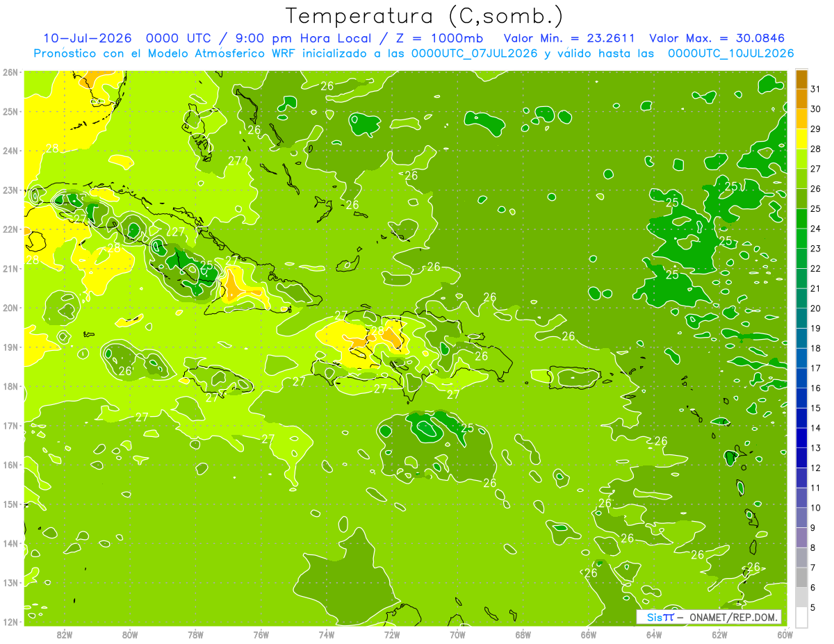This screenshot has height=644, width=834.
Task: Click the color scale label 20
Action: pyautogui.click(x=816, y=308)
